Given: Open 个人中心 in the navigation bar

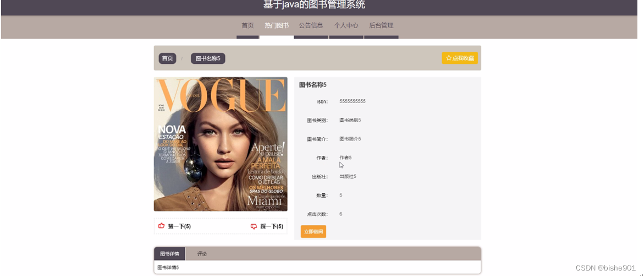Looking at the screenshot, I should [x=346, y=25].
